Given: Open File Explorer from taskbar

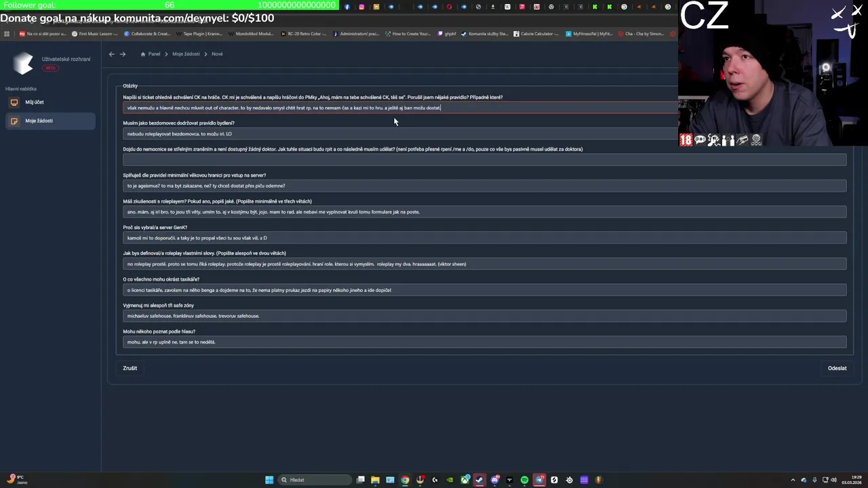Looking at the screenshot, I should (x=375, y=480).
